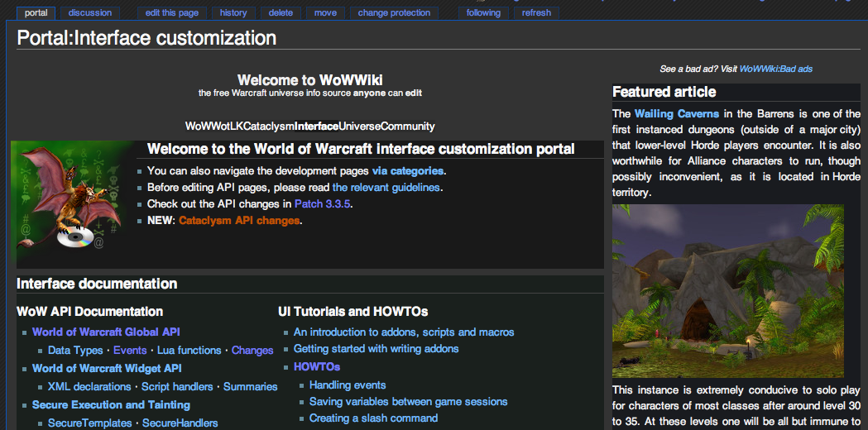View the page history tab
The width and height of the screenshot is (868, 430).
(x=233, y=13)
